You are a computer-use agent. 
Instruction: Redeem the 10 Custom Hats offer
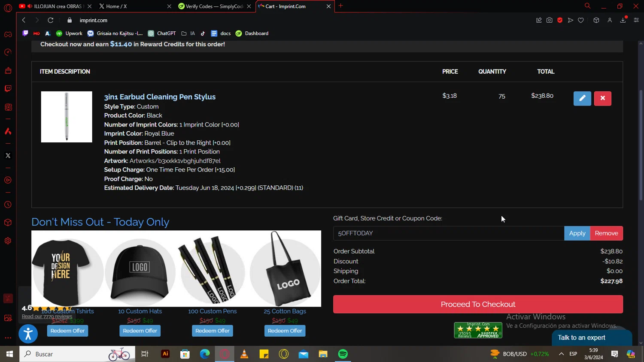point(140,331)
